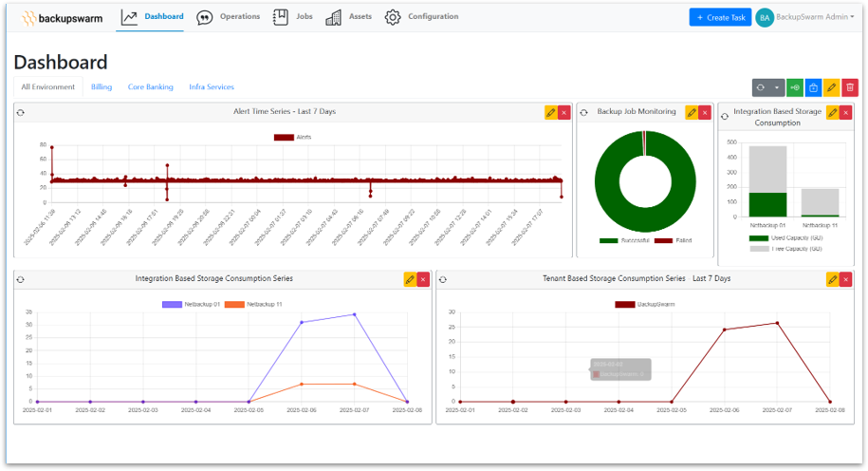The height and width of the screenshot is (471, 868).
Task: Click the yellow pencil edit dashboard icon
Action: click(832, 87)
